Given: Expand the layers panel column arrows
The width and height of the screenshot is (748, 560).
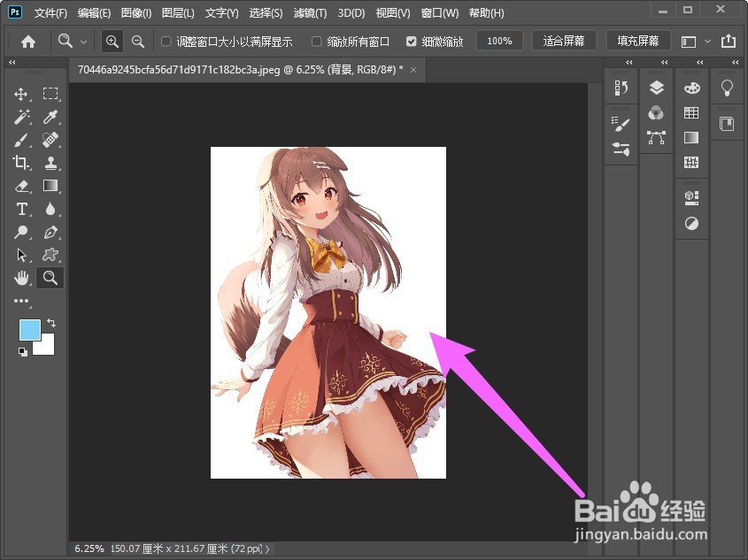Looking at the screenshot, I should pos(665,63).
